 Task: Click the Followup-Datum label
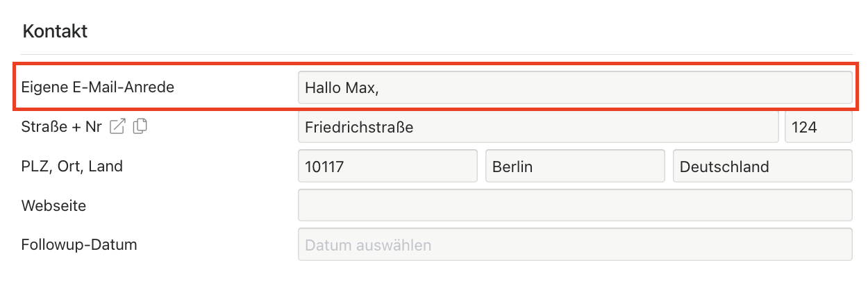tap(79, 244)
